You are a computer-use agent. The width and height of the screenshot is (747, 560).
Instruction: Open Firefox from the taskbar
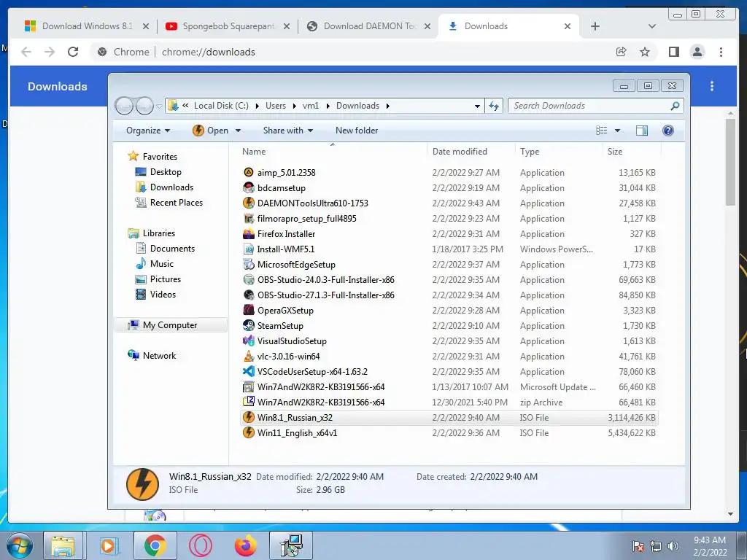(x=245, y=545)
